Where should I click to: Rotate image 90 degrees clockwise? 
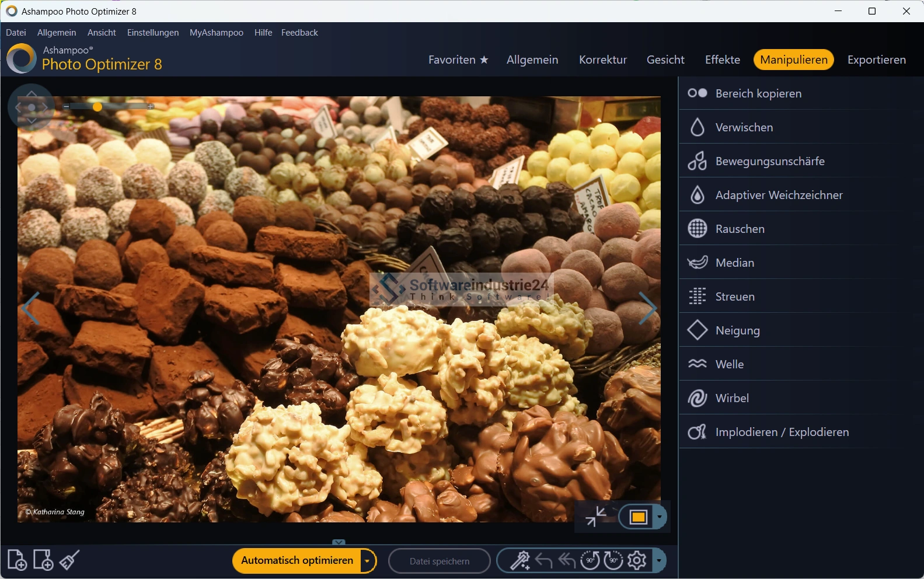tap(613, 561)
